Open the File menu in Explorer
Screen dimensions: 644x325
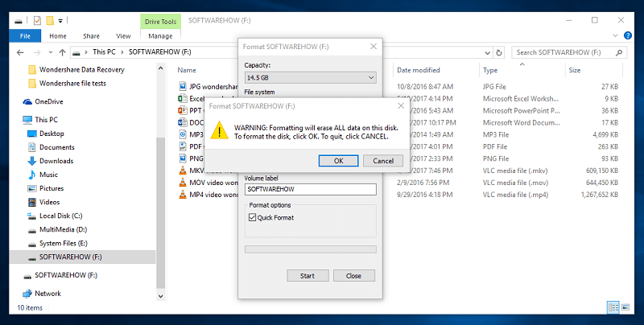(25, 36)
